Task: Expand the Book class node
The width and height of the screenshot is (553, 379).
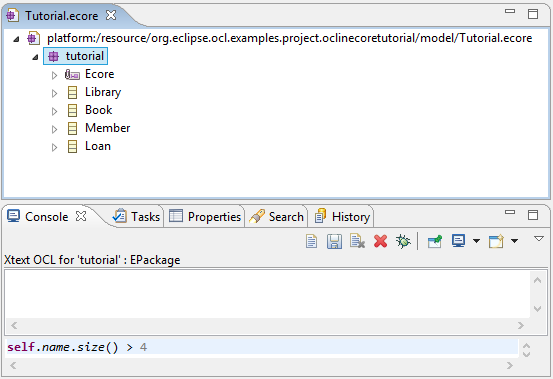Action: [x=54, y=111]
